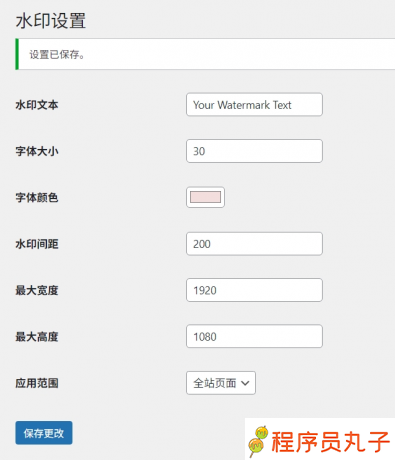Click the 水印文本 label
The height and width of the screenshot is (460, 395).
37,105
